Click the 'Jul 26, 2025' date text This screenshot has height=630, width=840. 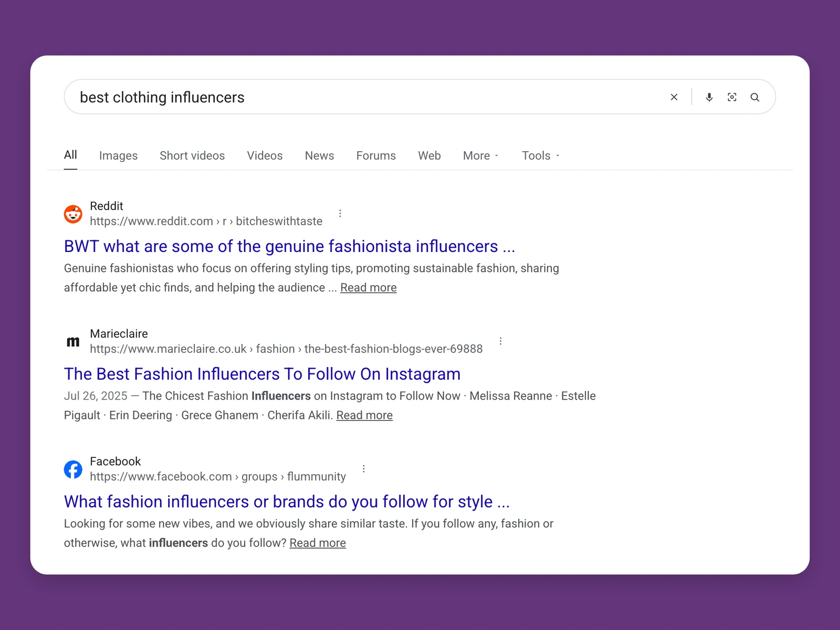point(96,396)
